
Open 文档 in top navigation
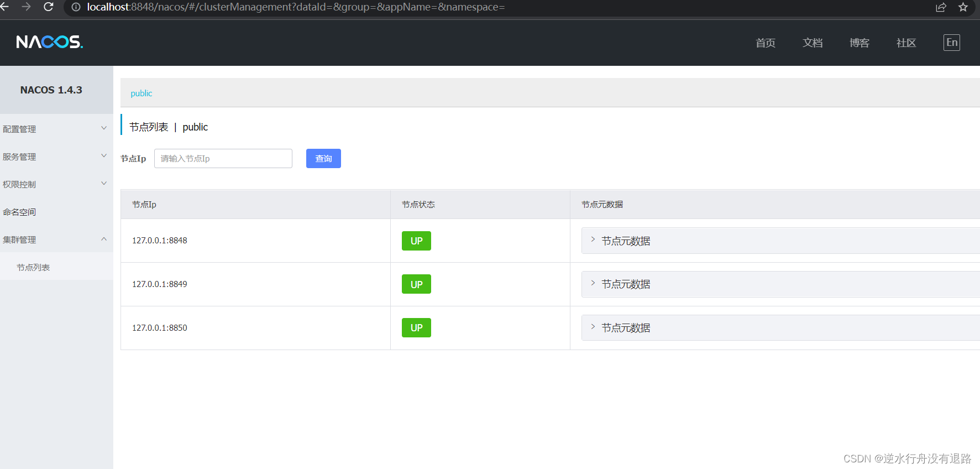point(813,43)
